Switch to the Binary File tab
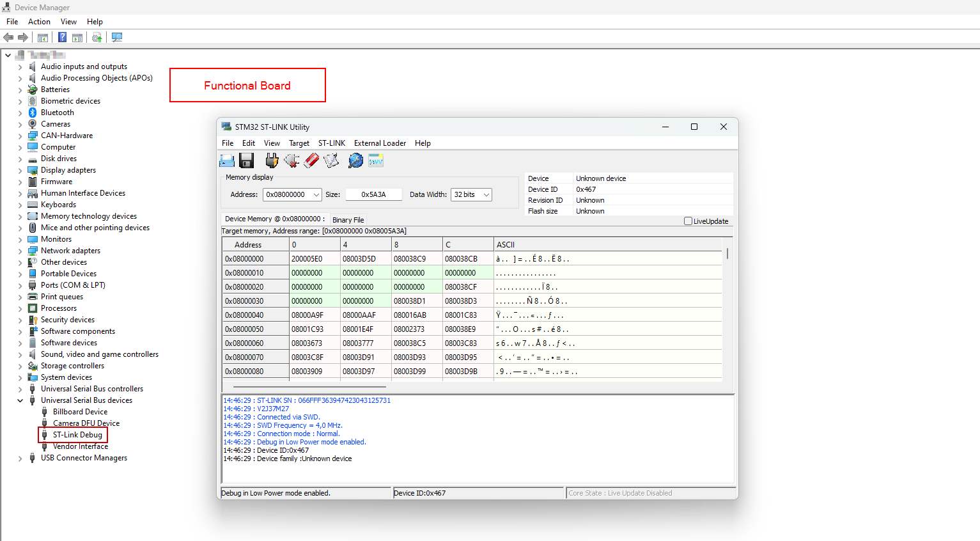This screenshot has height=541, width=980. [347, 219]
